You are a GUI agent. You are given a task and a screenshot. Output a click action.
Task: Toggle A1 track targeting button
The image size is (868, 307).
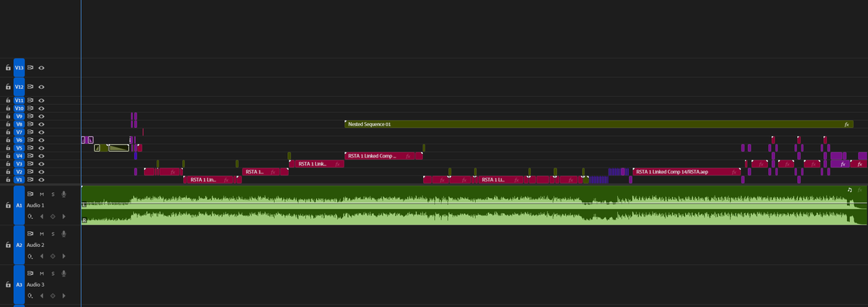coord(20,206)
